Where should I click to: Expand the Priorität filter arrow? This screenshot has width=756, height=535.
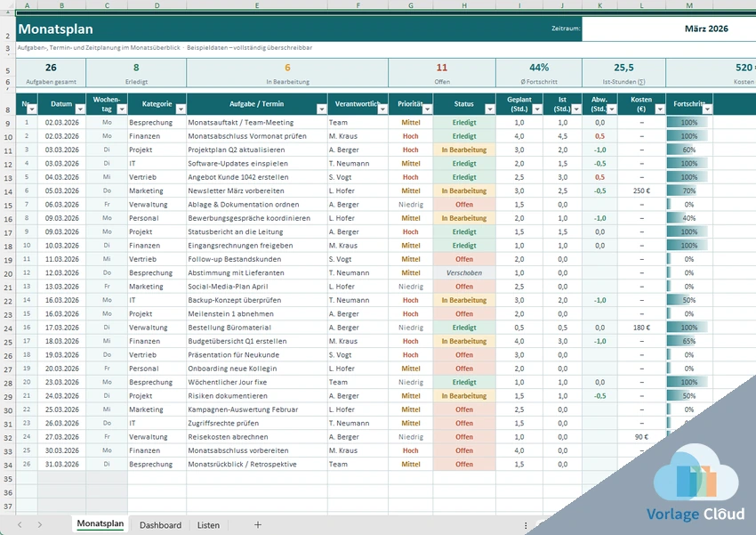coord(427,109)
